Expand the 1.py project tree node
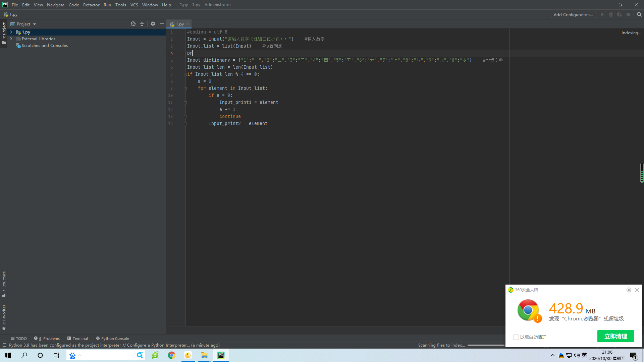 click(x=11, y=32)
